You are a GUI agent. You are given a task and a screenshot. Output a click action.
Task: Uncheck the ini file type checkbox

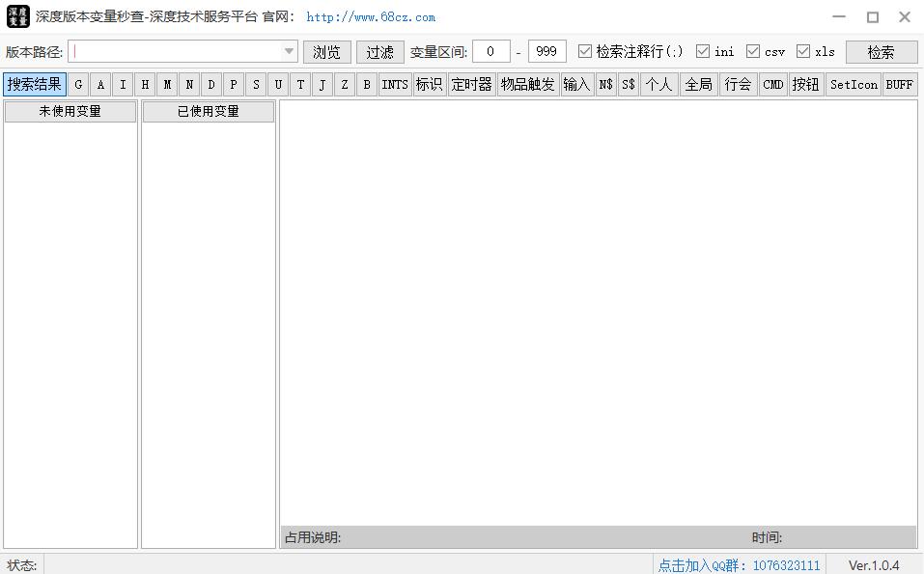703,51
